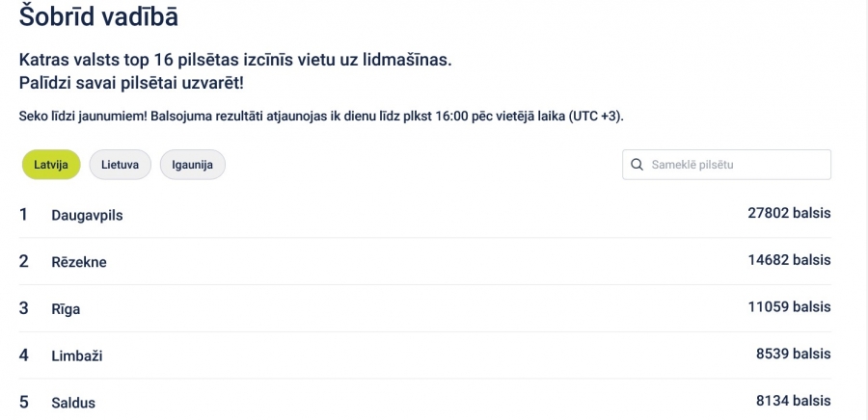Click the 8134 balsis vote count
Viewport: 868px width, 420px height.
click(x=794, y=401)
